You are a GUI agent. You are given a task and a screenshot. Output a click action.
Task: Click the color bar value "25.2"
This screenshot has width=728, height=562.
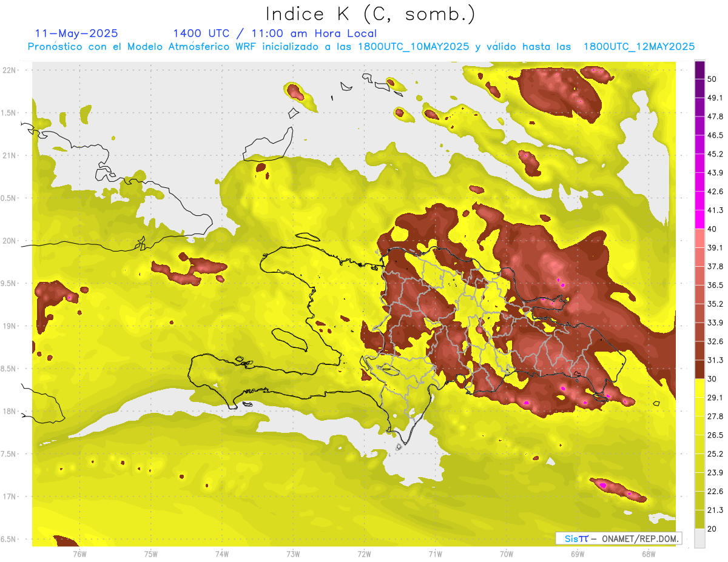[715, 454]
